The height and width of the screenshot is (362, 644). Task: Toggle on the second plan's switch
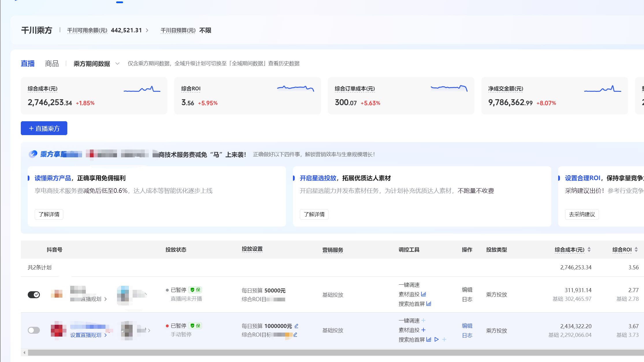[34, 330]
